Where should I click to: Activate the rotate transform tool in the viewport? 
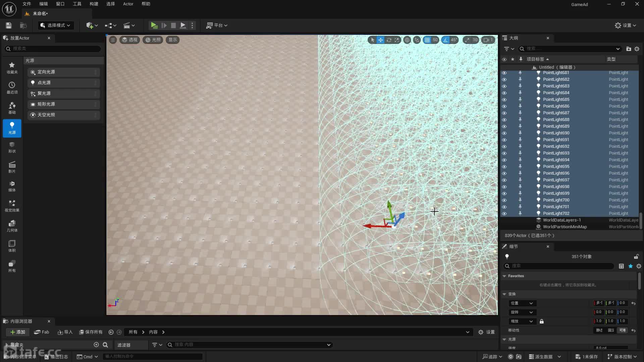[x=389, y=40]
